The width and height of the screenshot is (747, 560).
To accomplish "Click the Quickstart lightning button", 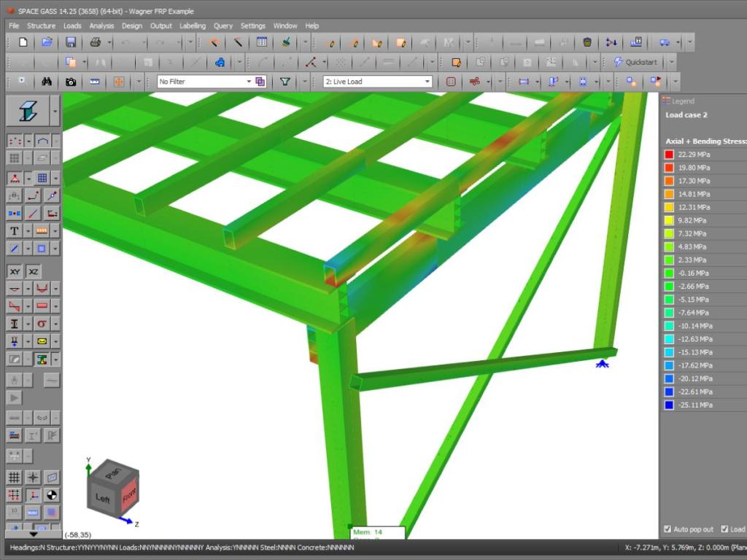I will point(635,63).
